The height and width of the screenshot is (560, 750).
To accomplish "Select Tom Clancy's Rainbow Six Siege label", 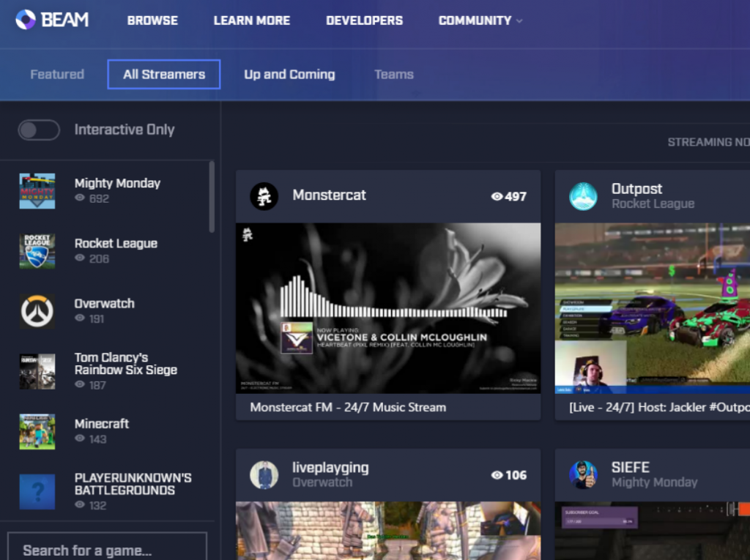I will click(x=126, y=363).
